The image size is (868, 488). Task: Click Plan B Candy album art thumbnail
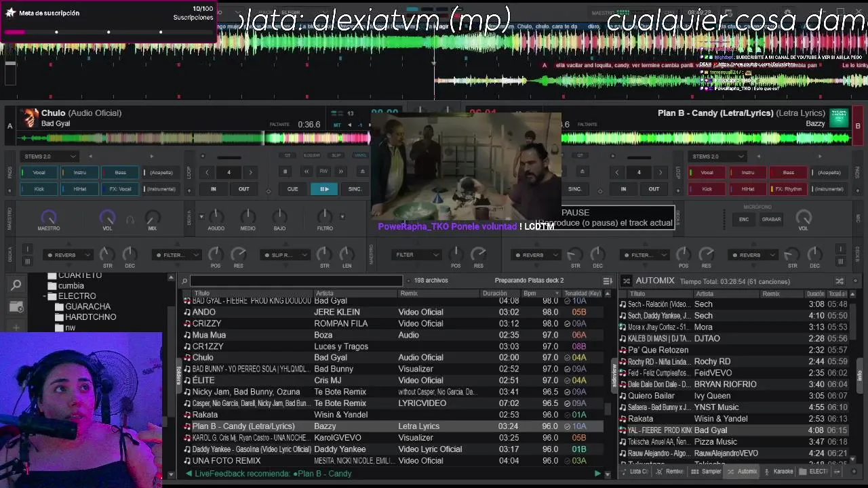[x=839, y=118]
